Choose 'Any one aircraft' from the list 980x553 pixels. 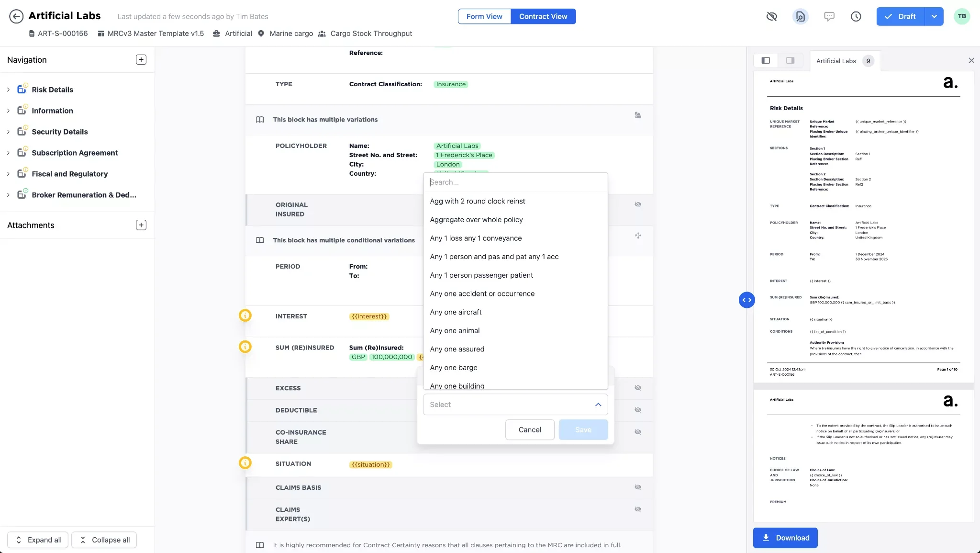click(456, 312)
